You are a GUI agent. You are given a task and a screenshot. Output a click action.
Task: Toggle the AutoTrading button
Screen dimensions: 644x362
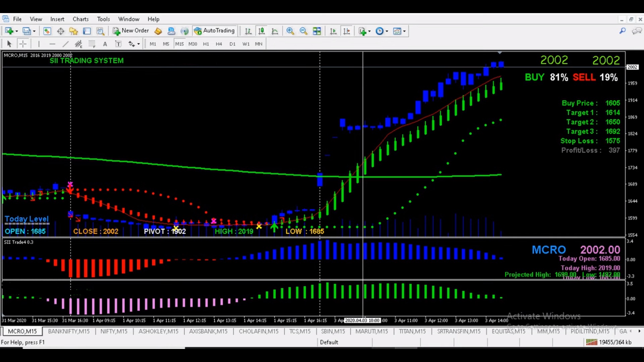215,31
